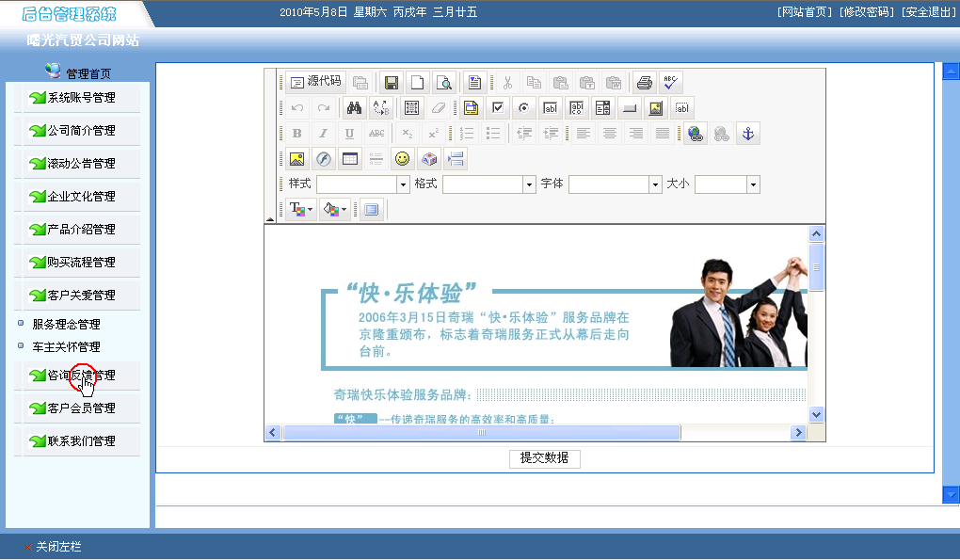The height and width of the screenshot is (560, 960).
Task: Click 关闭左栏 to hide sidebar
Action: (58, 547)
